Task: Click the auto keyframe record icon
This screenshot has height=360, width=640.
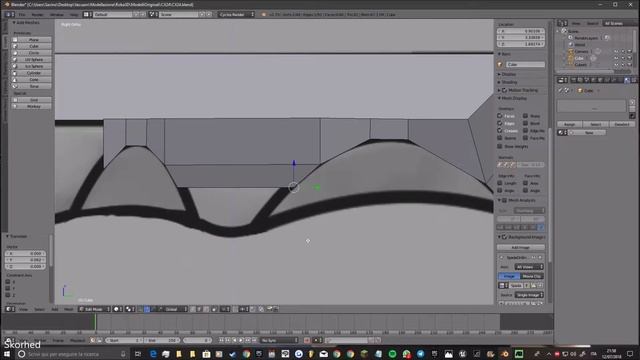Action: (307, 340)
